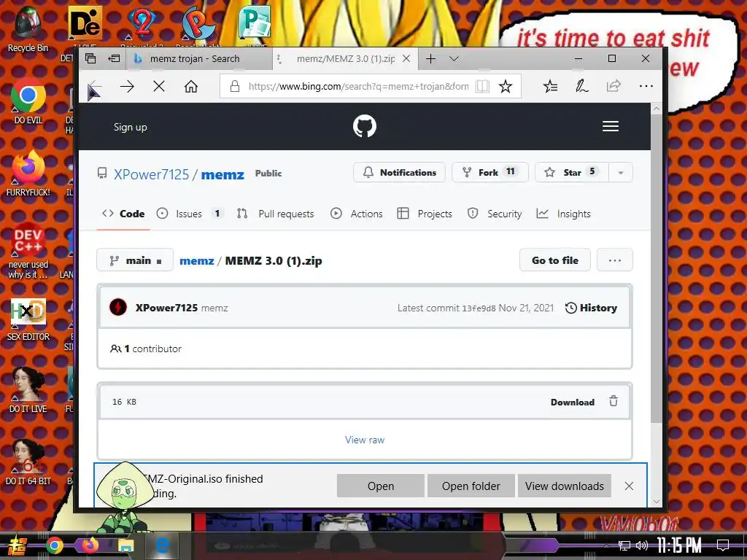This screenshot has width=747, height=560.
Task: Open the favorites hub icon
Action: (550, 86)
